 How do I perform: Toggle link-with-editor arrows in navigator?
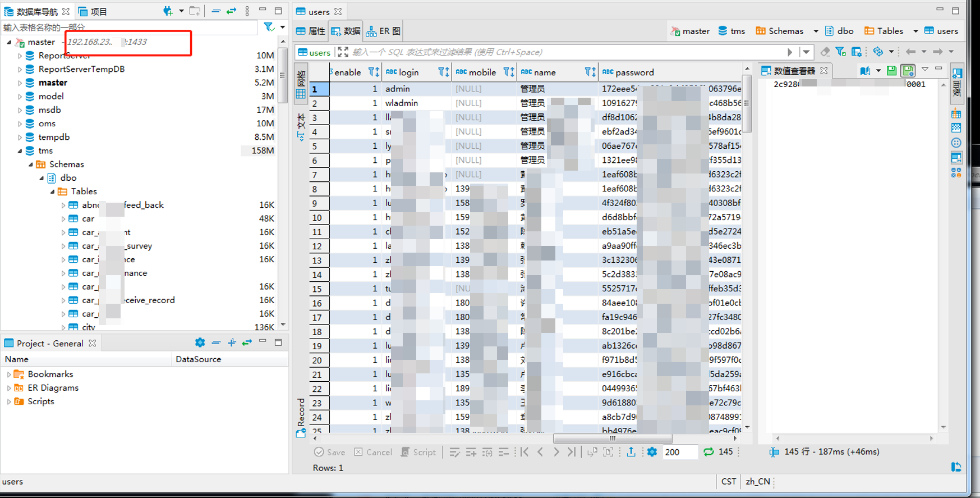click(231, 11)
